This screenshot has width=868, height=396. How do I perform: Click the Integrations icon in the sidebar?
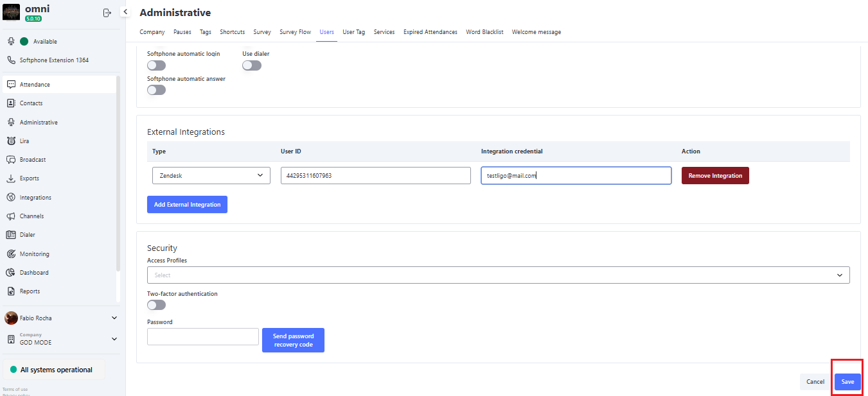point(11,197)
